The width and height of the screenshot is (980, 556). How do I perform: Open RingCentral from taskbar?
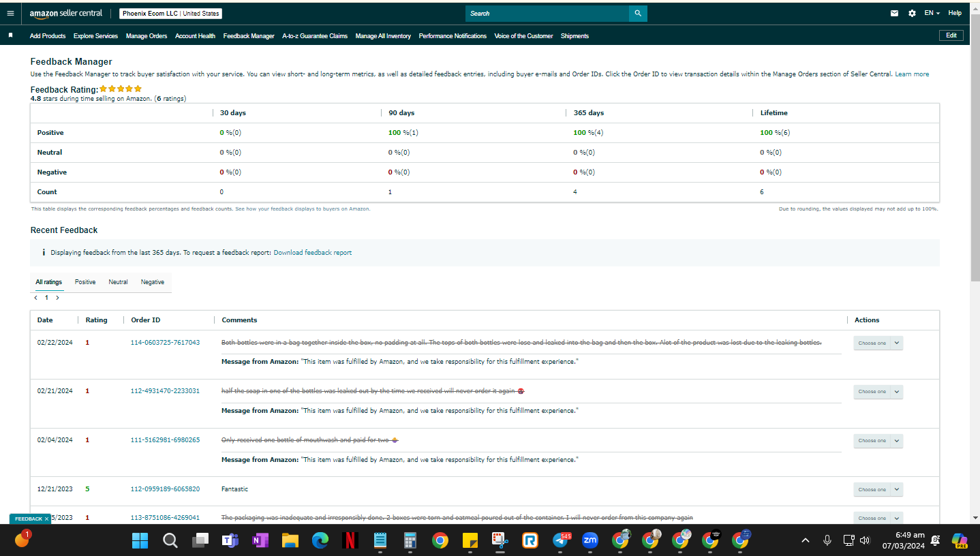click(x=530, y=541)
